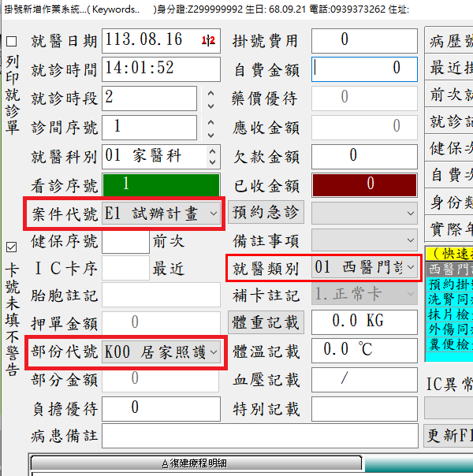This screenshot has height=476, width=473.
Task: Click the green 看診序號 field
Action: (161, 185)
